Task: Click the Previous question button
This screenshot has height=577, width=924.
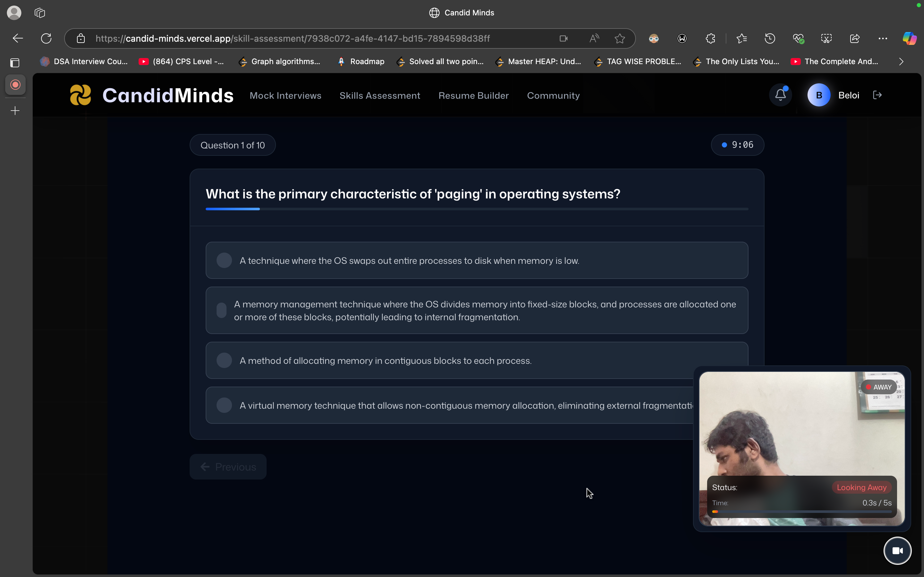Action: pos(228,467)
